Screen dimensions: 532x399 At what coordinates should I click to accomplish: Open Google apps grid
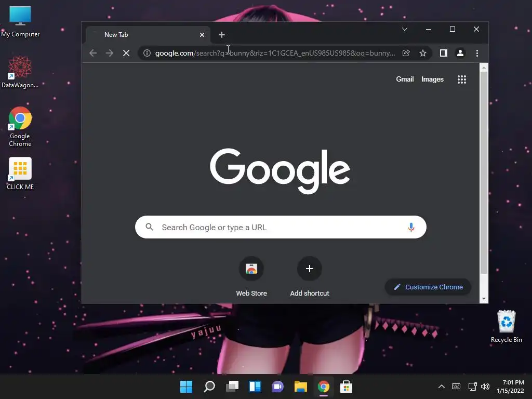pos(462,79)
